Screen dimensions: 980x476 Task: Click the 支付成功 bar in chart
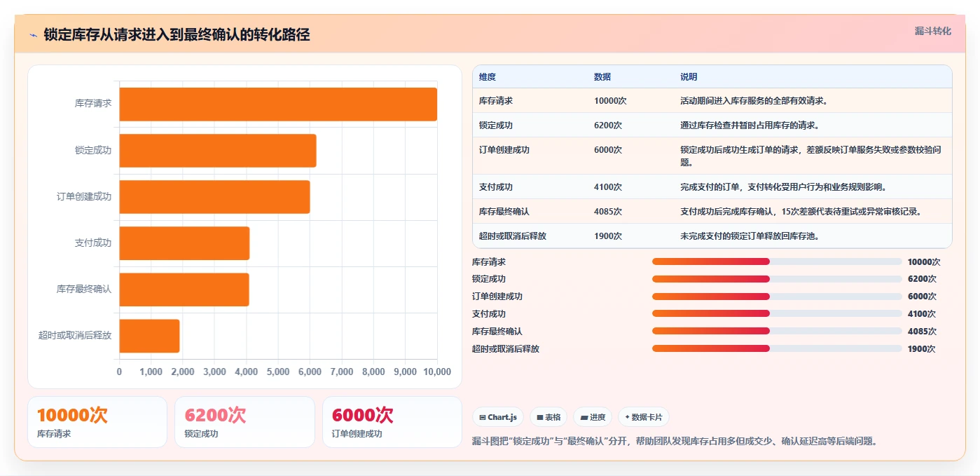point(184,243)
